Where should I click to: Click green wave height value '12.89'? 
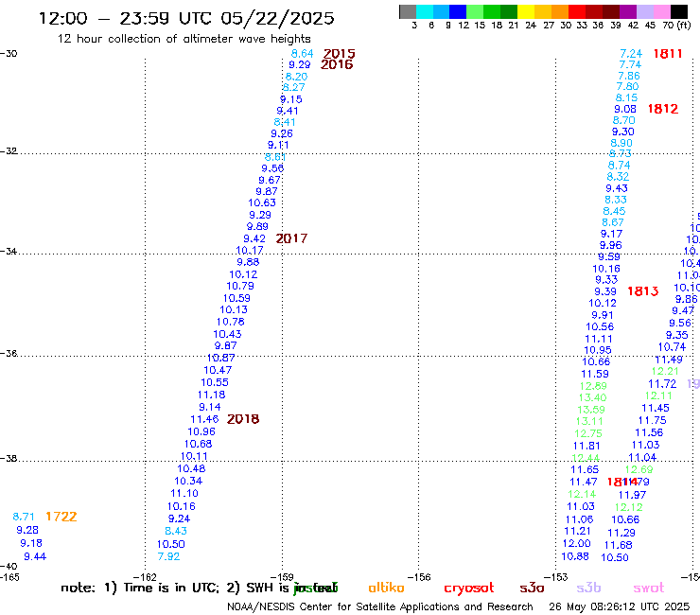click(593, 386)
